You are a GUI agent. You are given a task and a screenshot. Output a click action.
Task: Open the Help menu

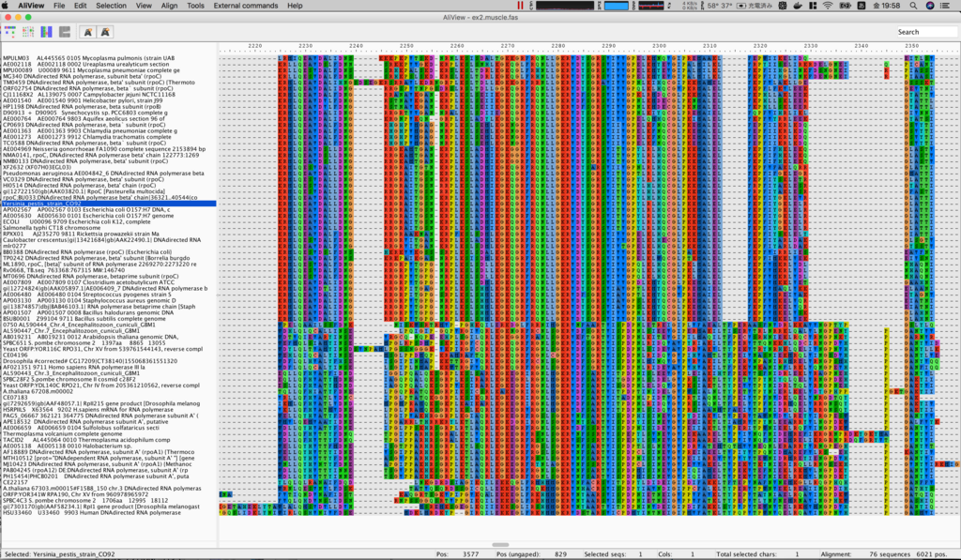pos(295,6)
